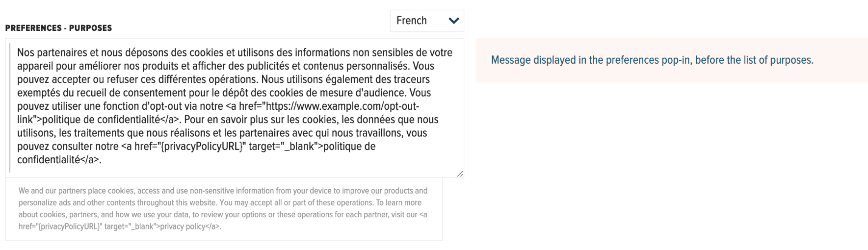Viewport: 868px width, 250px height.
Task: Click the "PREFERENCES - PURPOSES" section heading
Action: click(58, 28)
